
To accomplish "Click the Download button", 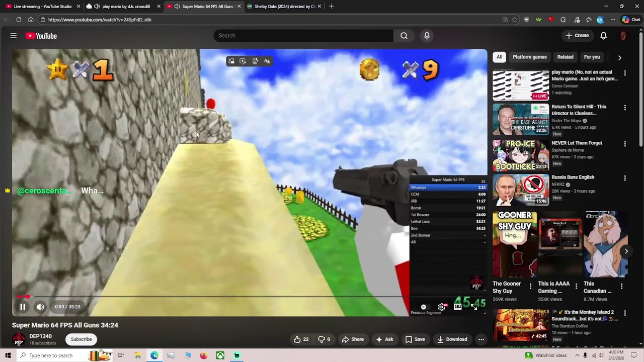I will coord(452,339).
